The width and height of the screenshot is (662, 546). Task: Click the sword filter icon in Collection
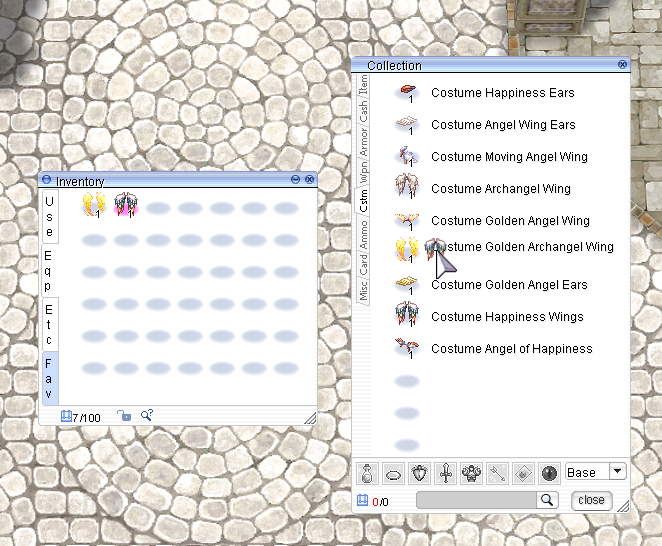pos(446,473)
